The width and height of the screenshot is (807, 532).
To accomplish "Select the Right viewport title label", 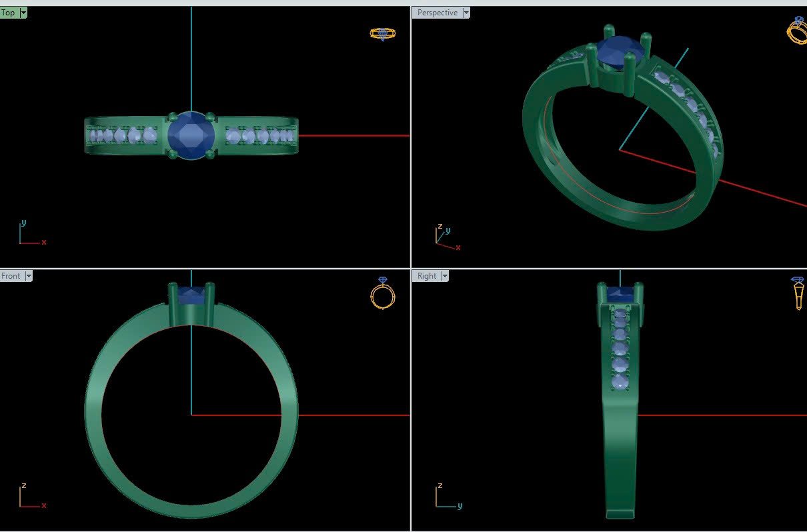I will [427, 276].
